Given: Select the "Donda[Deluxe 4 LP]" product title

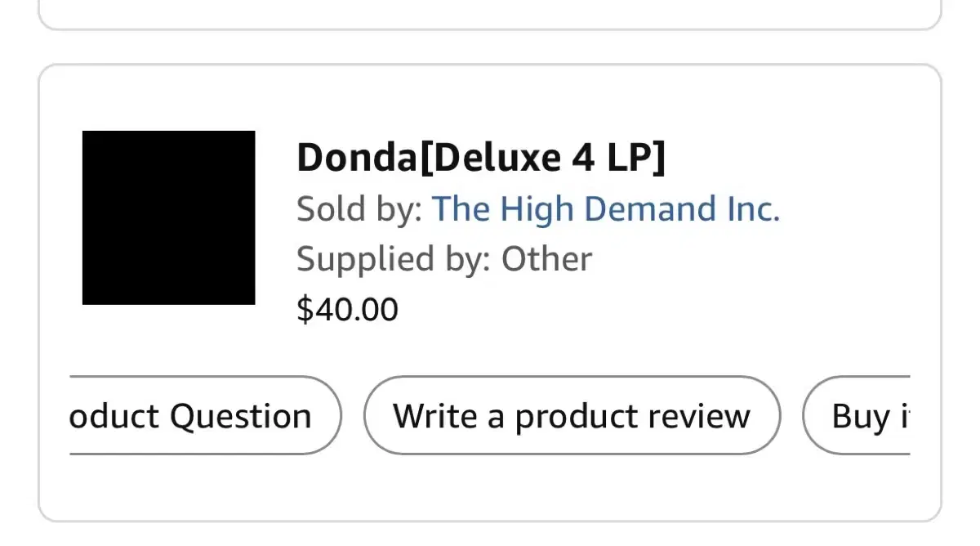Looking at the screenshot, I should pos(482,157).
